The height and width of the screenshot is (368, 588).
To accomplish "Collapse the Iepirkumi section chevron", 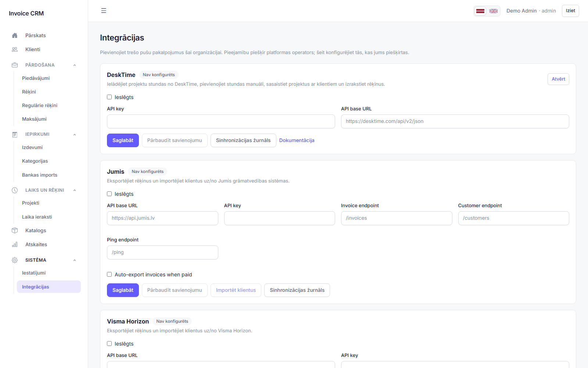I will coord(75,134).
